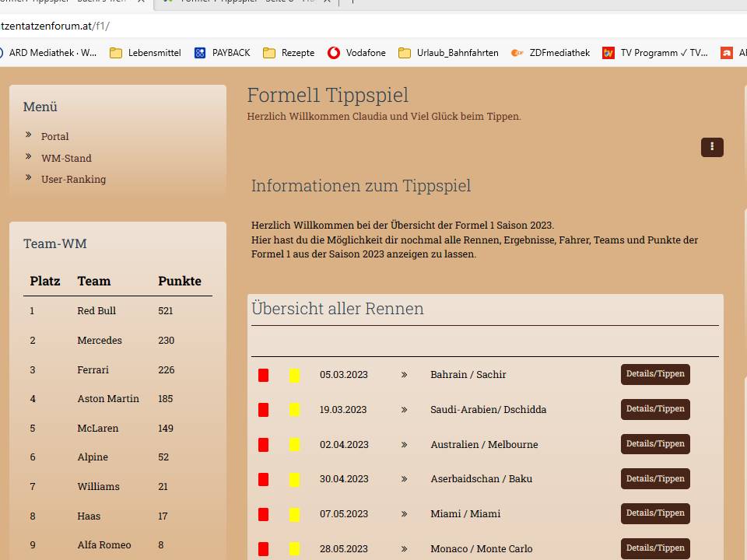Expand the Rezepte bookmark folder
The image size is (747, 560).
point(297,53)
